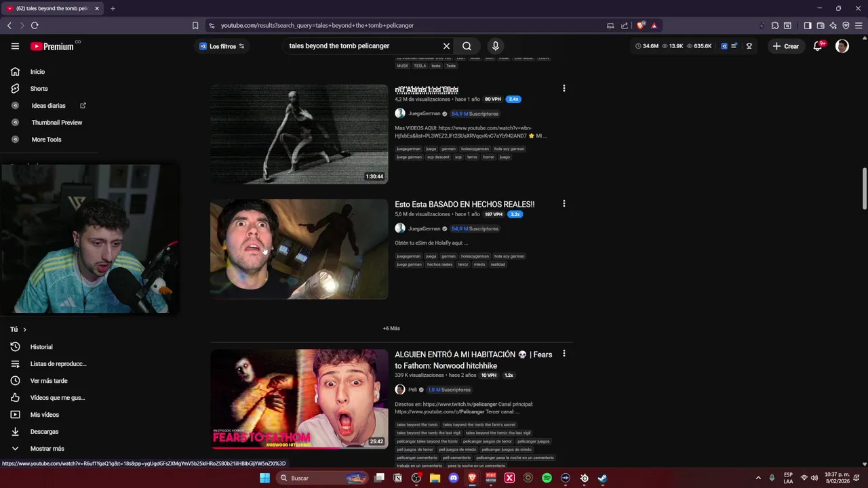Image resolution: width=868 pixels, height=488 pixels.
Task: Open the account avatar menu
Action: [x=842, y=46]
